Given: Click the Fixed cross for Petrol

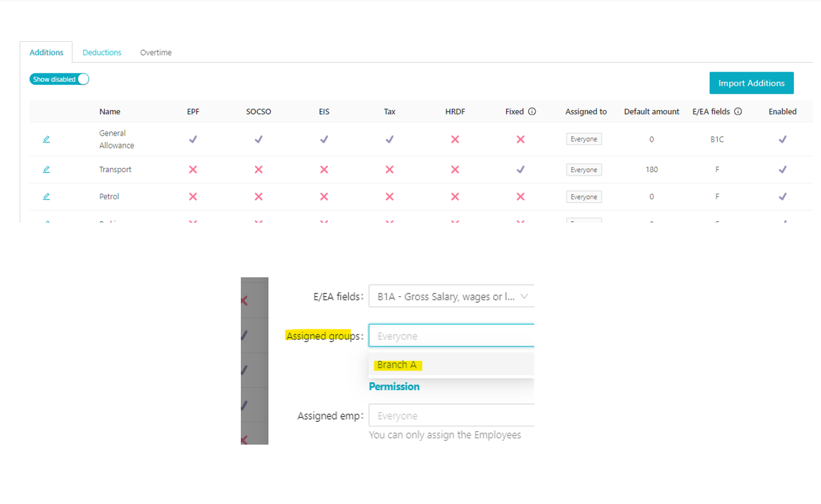Looking at the screenshot, I should coord(520,196).
